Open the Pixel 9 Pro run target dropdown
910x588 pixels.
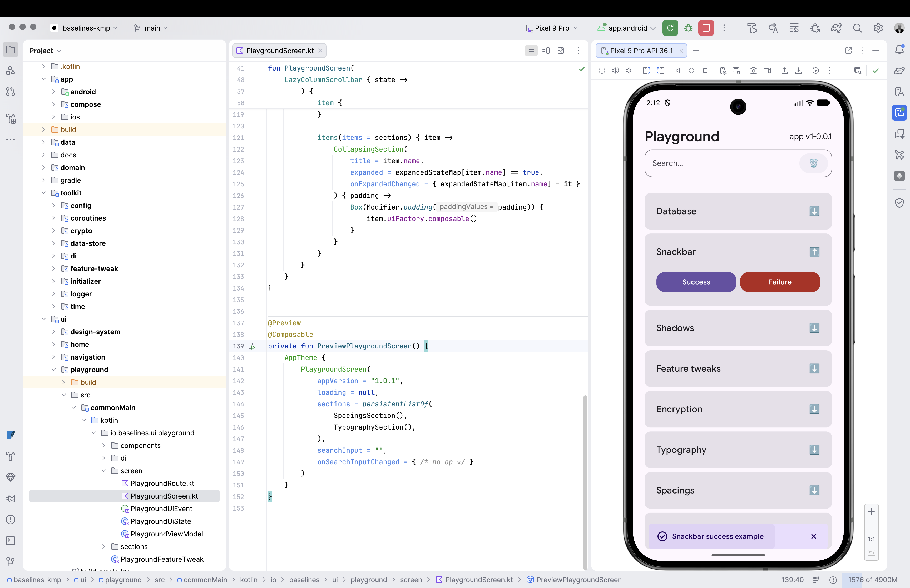tap(551, 28)
